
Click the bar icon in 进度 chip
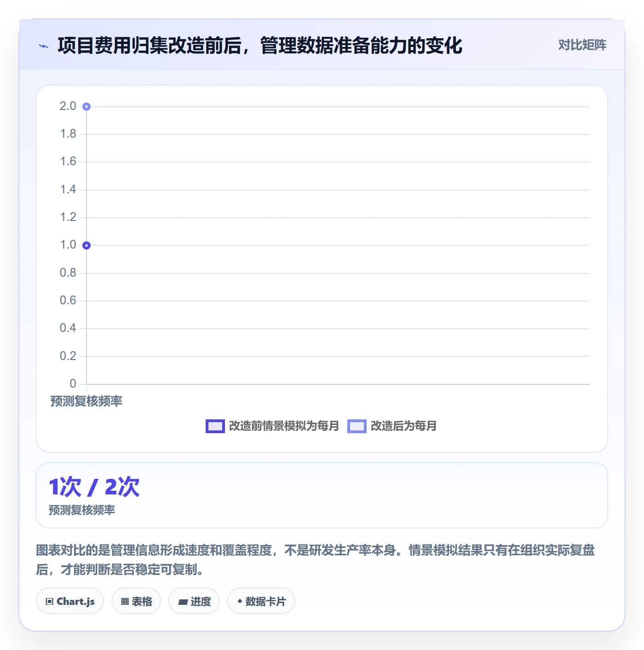(x=183, y=602)
